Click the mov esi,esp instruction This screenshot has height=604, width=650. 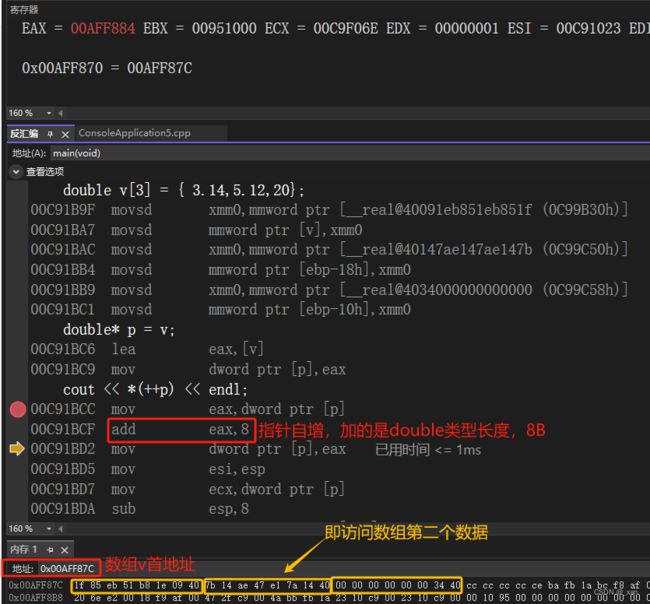tap(148, 469)
